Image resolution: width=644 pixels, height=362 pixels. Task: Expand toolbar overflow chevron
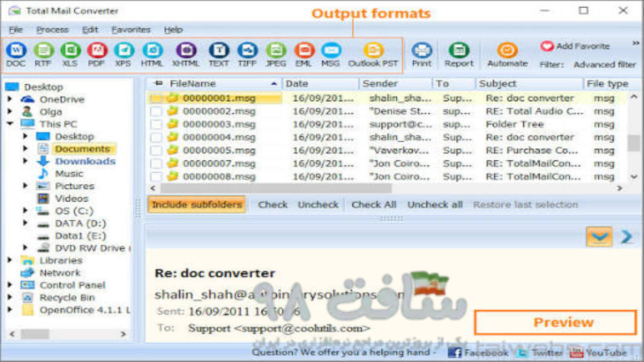click(636, 43)
